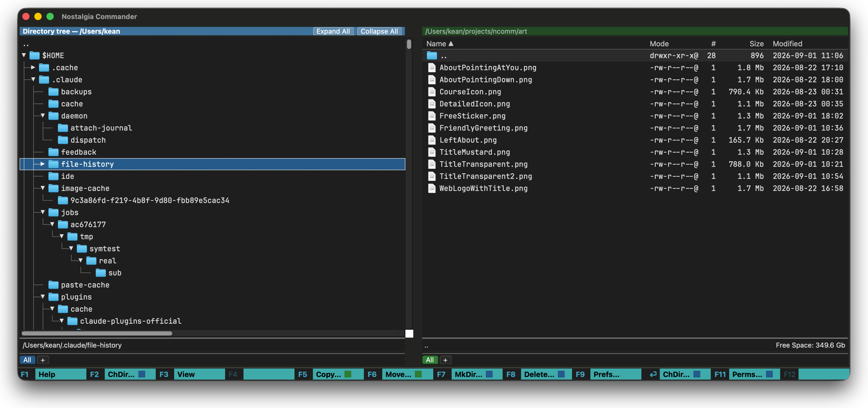
Task: Sort files by Modified column header
Action: [x=787, y=44]
